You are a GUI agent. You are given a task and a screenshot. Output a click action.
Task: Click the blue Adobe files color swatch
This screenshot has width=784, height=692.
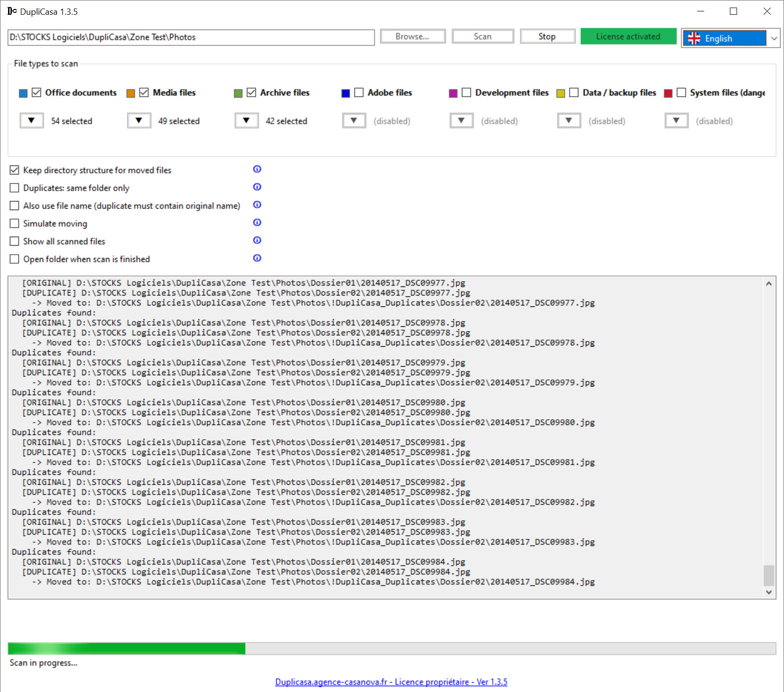coord(345,93)
